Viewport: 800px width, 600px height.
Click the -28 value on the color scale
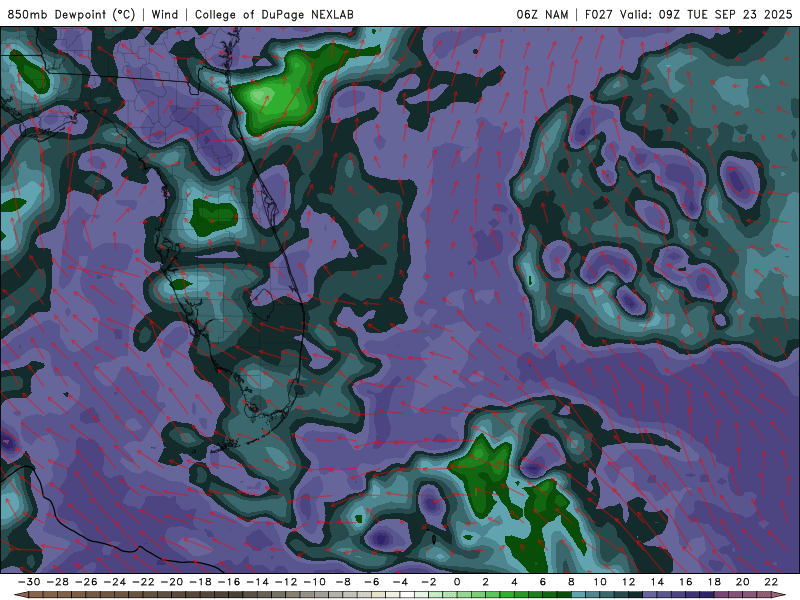click(x=57, y=582)
